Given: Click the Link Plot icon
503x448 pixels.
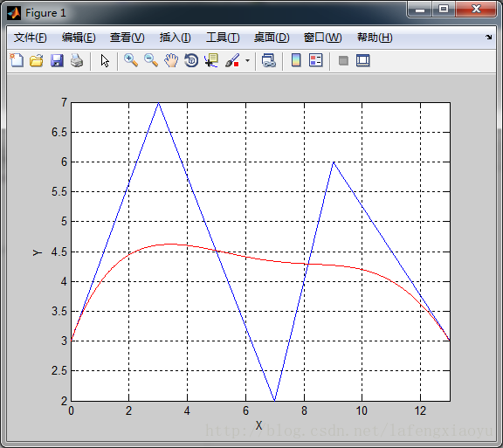Looking at the screenshot, I should point(268,60).
